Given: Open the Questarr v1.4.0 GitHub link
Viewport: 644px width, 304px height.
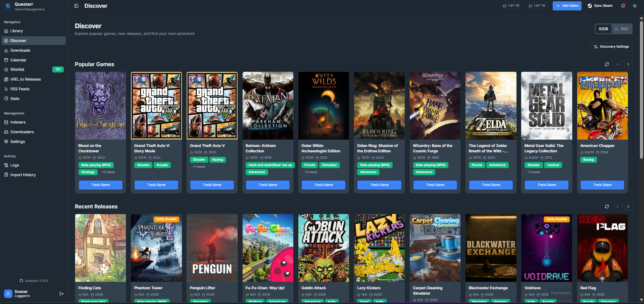Looking at the screenshot, I should [34, 281].
